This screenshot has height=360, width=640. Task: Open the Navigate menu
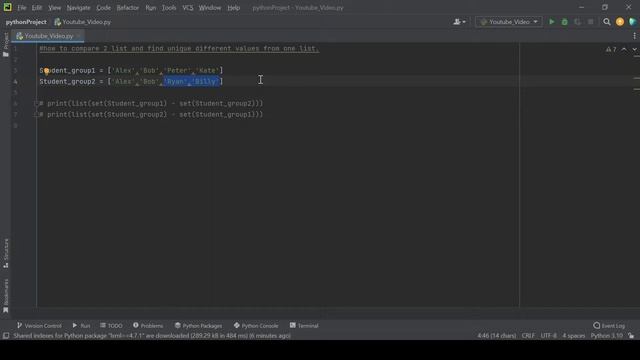point(78,8)
